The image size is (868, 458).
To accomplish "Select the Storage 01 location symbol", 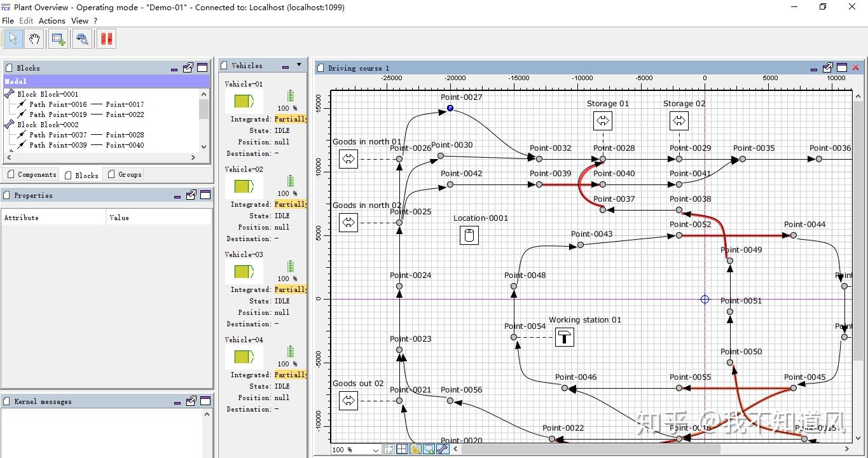I will pos(602,120).
